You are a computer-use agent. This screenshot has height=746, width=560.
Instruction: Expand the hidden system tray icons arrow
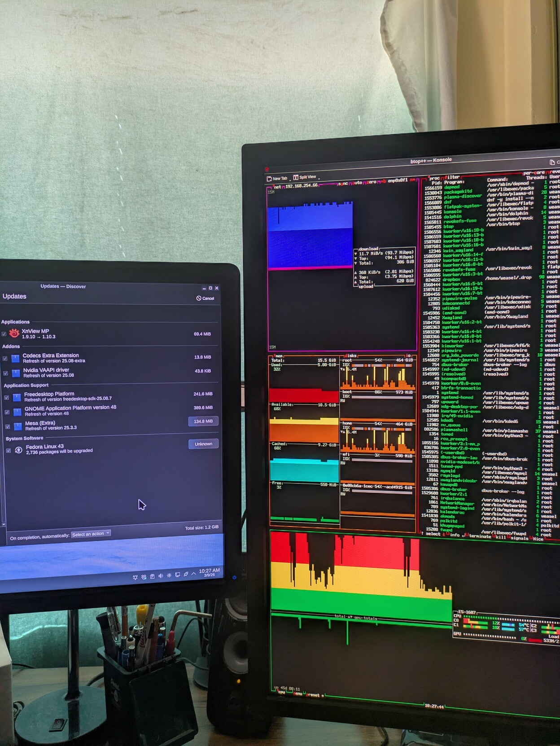[x=194, y=574]
